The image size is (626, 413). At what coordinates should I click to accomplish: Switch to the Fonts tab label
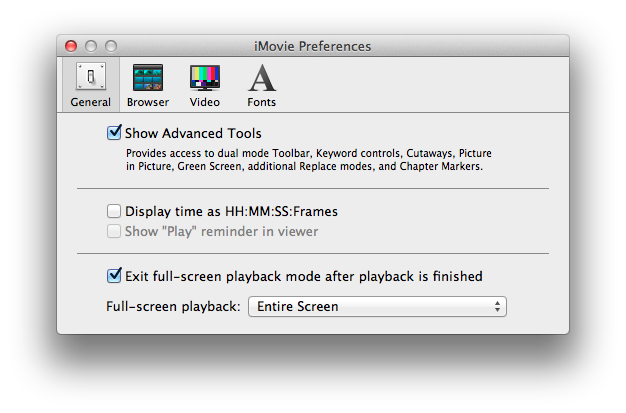pyautogui.click(x=261, y=102)
